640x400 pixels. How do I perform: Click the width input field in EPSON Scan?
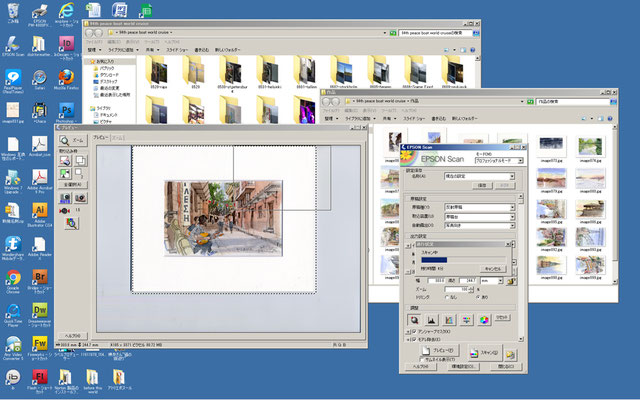pyautogui.click(x=436, y=281)
